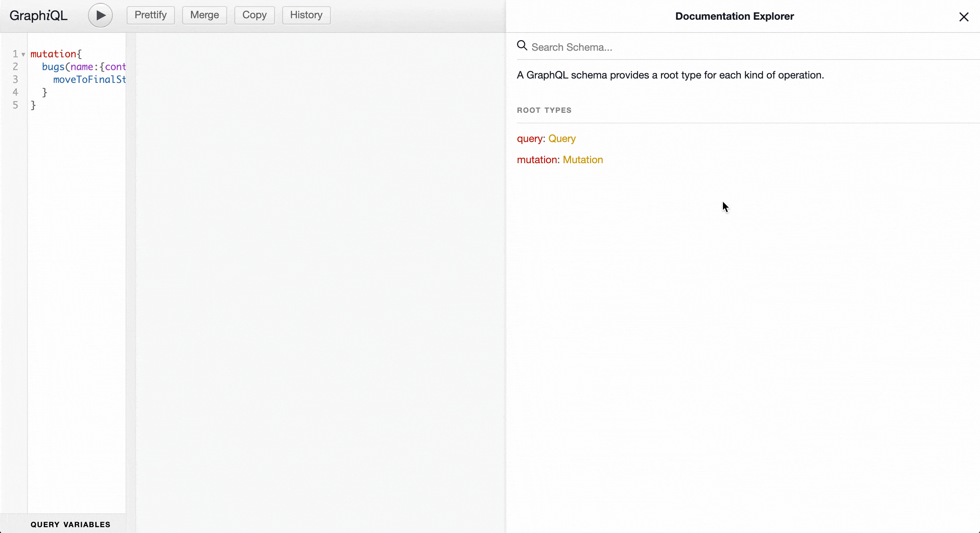Collapse the mutation block fold arrow
This screenshot has width=980, height=533.
click(23, 54)
